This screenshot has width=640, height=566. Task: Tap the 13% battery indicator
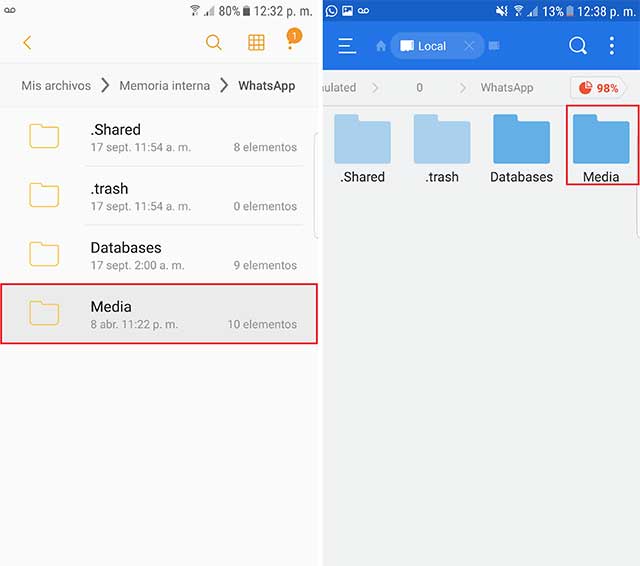pyautogui.click(x=558, y=11)
